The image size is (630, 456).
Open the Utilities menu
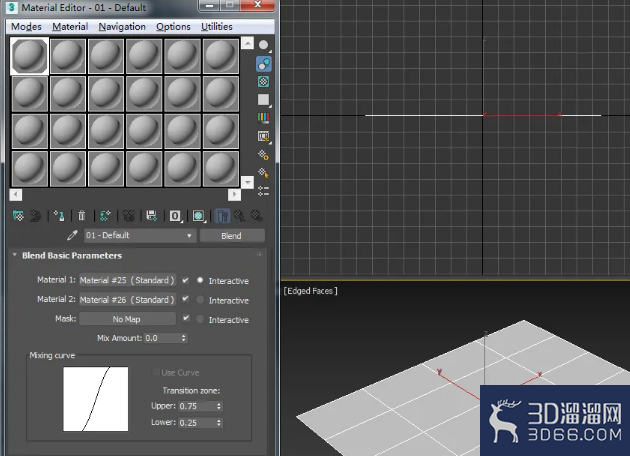(x=217, y=27)
